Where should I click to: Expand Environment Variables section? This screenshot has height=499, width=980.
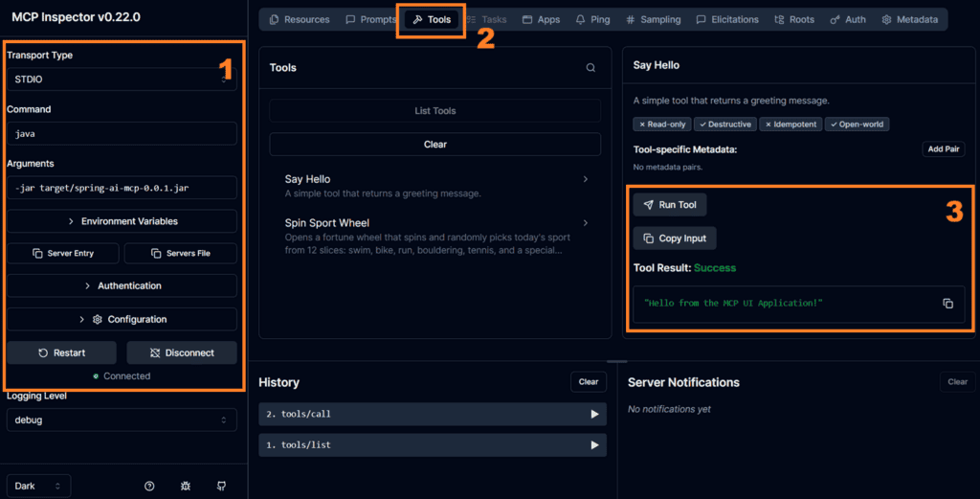pos(122,221)
